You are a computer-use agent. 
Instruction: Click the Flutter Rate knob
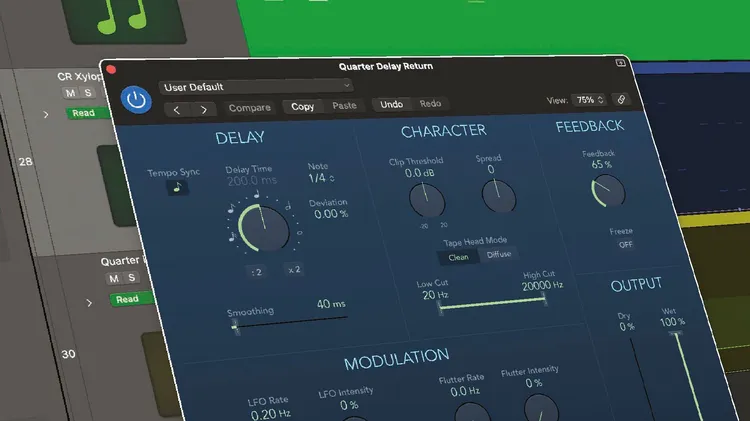[x=472, y=412]
